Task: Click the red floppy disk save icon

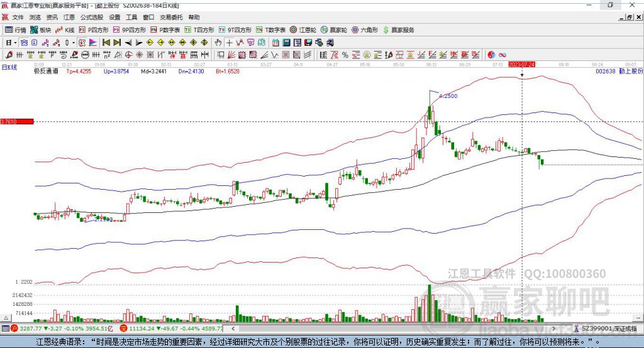Action: click(x=308, y=42)
